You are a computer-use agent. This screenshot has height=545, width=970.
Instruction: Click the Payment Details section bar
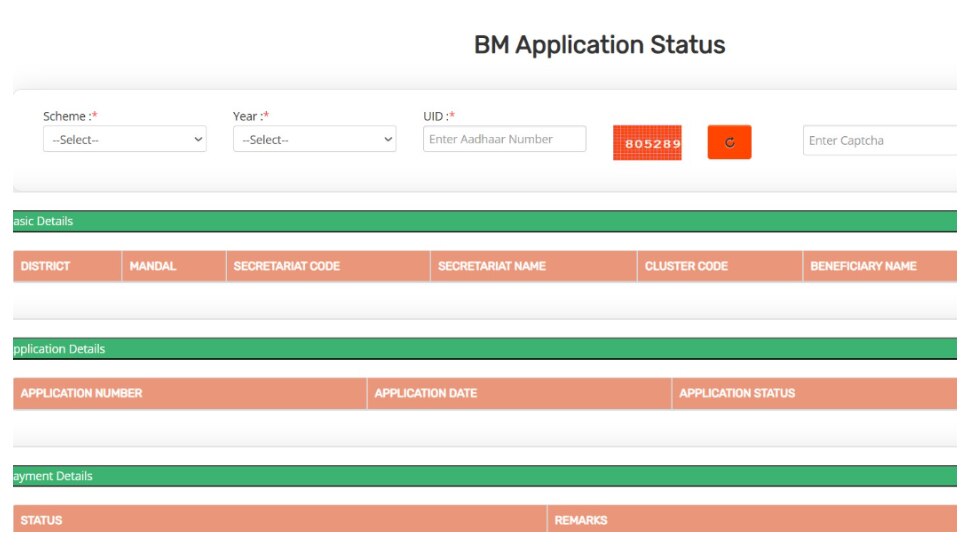[485, 476]
